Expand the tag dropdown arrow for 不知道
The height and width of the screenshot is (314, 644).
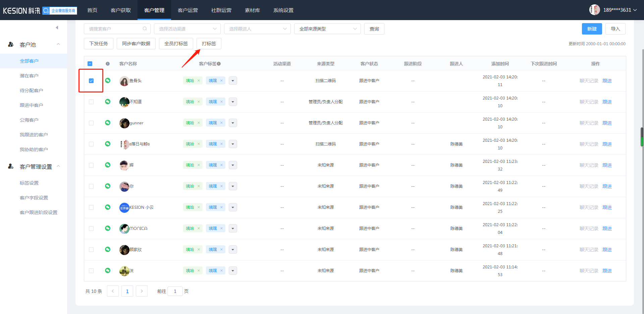tap(233, 102)
